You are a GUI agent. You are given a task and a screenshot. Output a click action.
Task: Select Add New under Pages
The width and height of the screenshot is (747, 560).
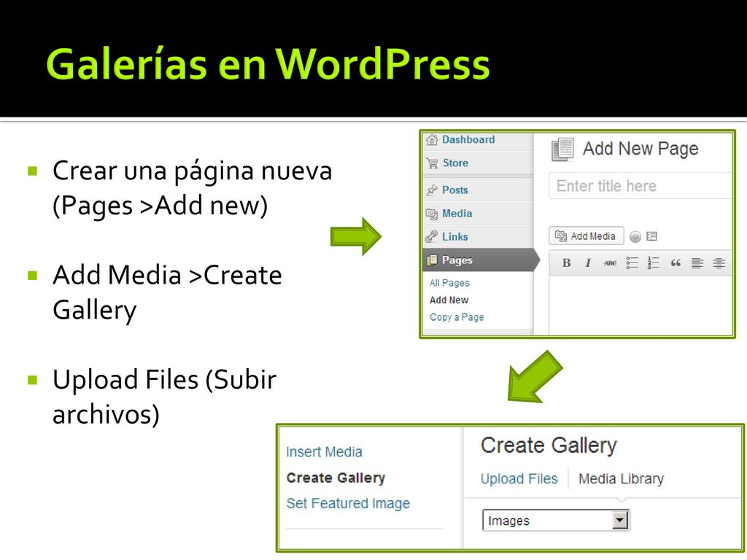click(449, 300)
